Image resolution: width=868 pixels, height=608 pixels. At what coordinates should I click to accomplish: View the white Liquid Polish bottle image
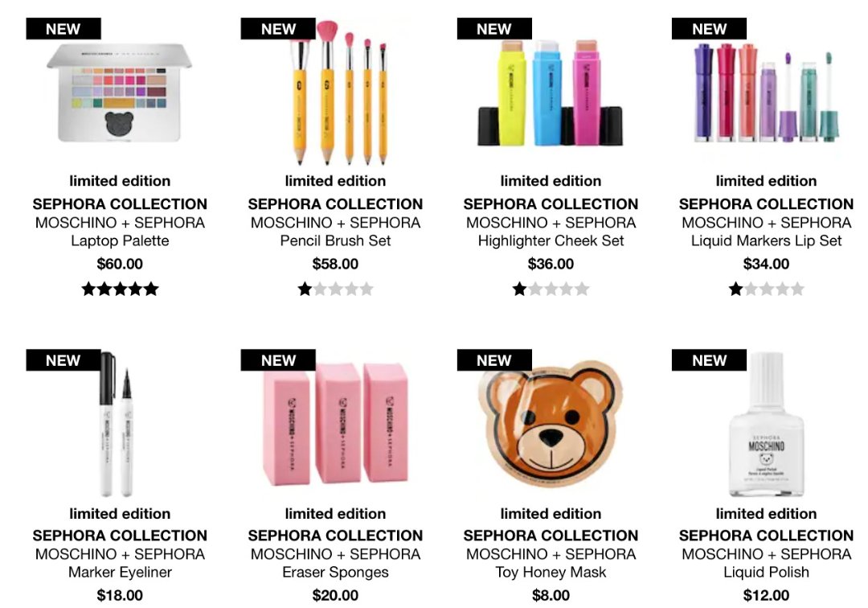pyautogui.click(x=766, y=424)
